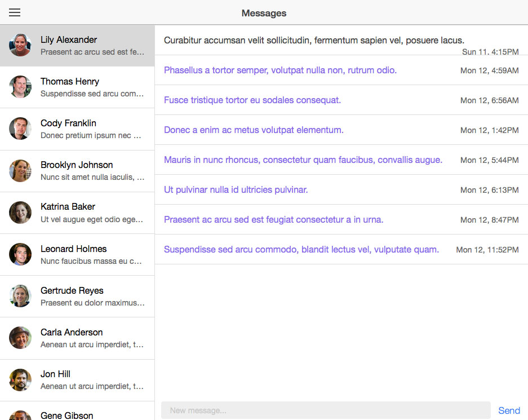This screenshot has width=528, height=420.
Task: Click the 'Curabitur accumsan velit' message
Action: click(x=341, y=40)
